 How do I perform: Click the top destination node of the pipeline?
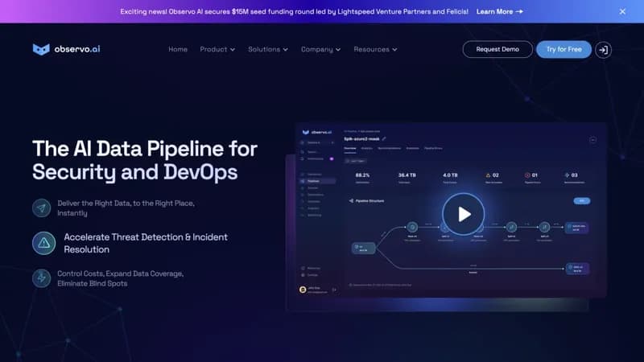tap(576, 228)
